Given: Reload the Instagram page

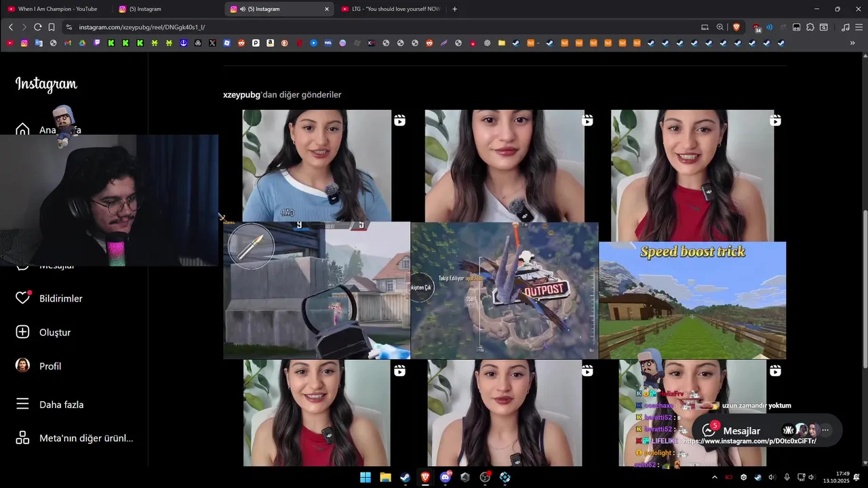Looking at the screenshot, I should (x=38, y=27).
